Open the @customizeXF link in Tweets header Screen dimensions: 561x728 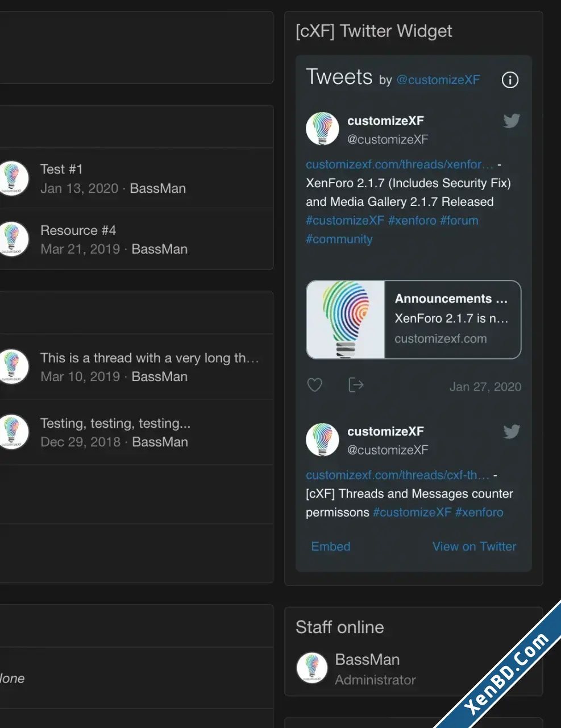[x=438, y=80]
